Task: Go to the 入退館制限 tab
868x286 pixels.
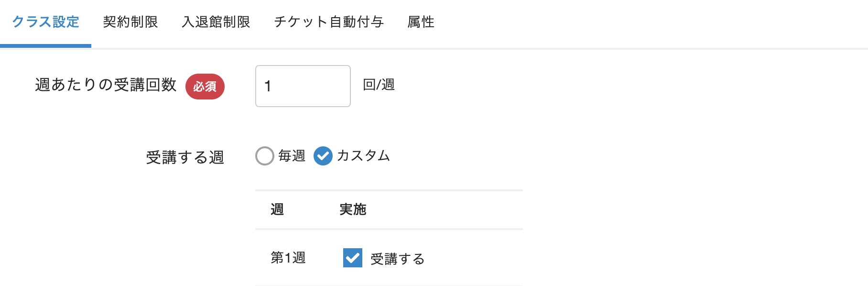Action: click(216, 22)
